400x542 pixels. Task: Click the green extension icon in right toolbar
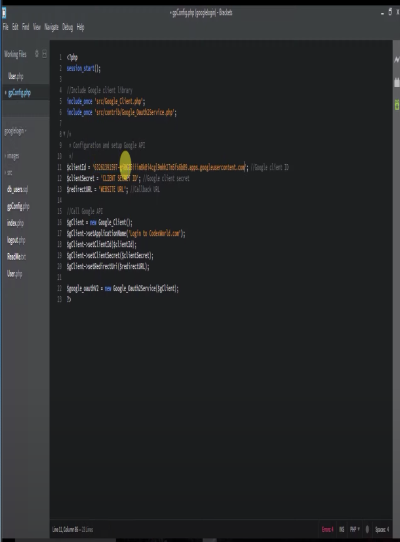point(397,105)
